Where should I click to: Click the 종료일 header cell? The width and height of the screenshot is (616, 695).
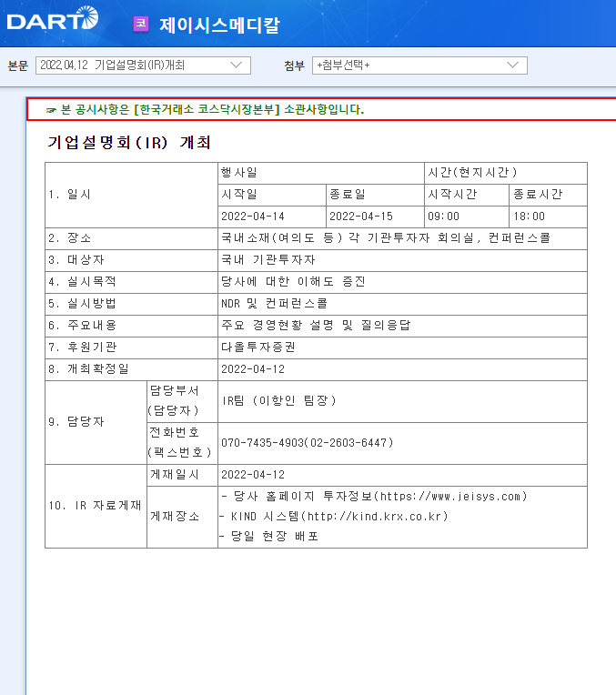pos(375,195)
